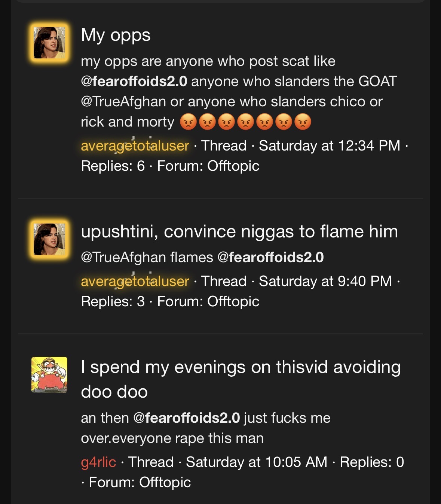This screenshot has height=504, width=441.
Task: Open the 'My opps' thread title
Action: tap(116, 36)
